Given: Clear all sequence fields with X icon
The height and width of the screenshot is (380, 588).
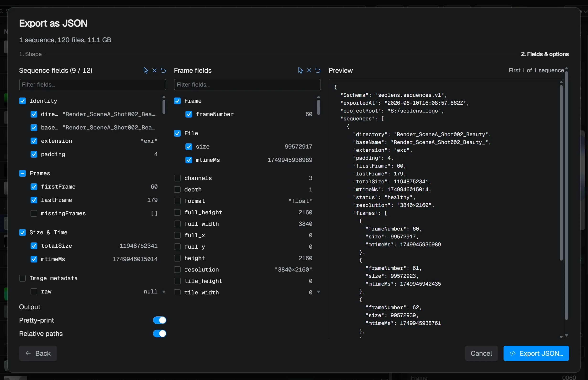Looking at the screenshot, I should [154, 71].
